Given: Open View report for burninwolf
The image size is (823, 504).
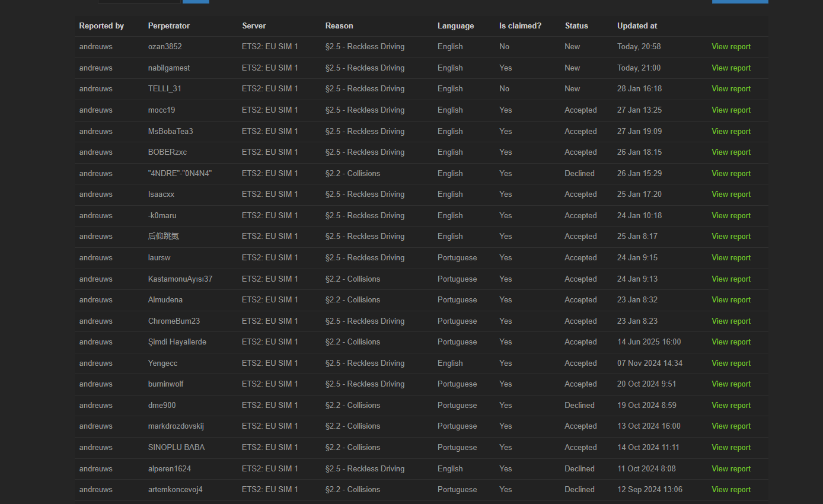Looking at the screenshot, I should (x=731, y=384).
